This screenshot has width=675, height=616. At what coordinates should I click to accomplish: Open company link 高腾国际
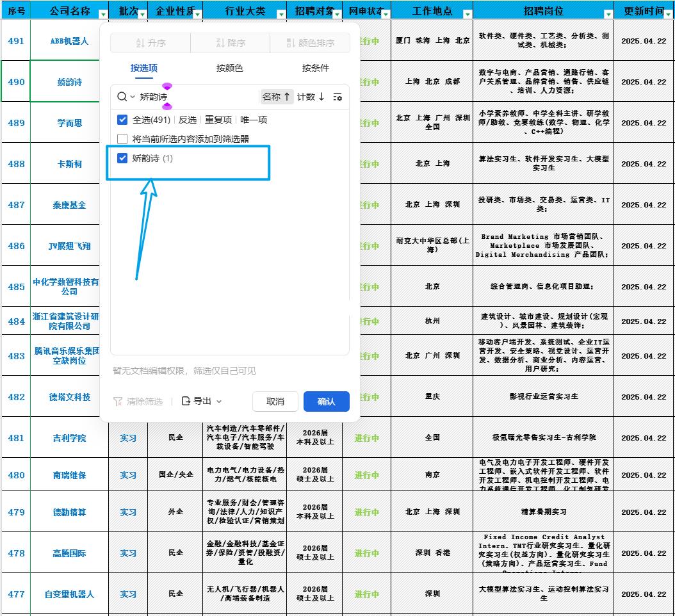69,553
